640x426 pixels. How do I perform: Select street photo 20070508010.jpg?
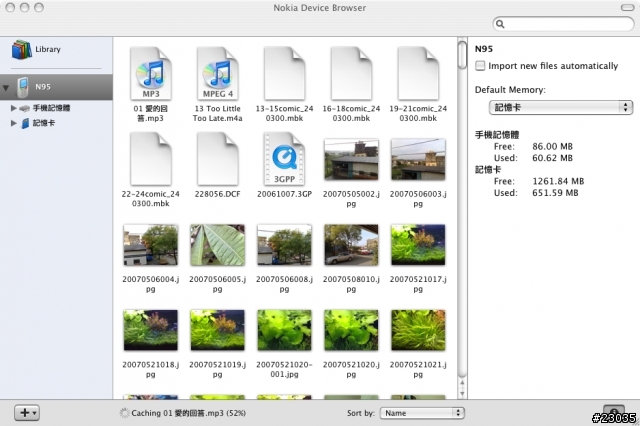click(x=351, y=245)
